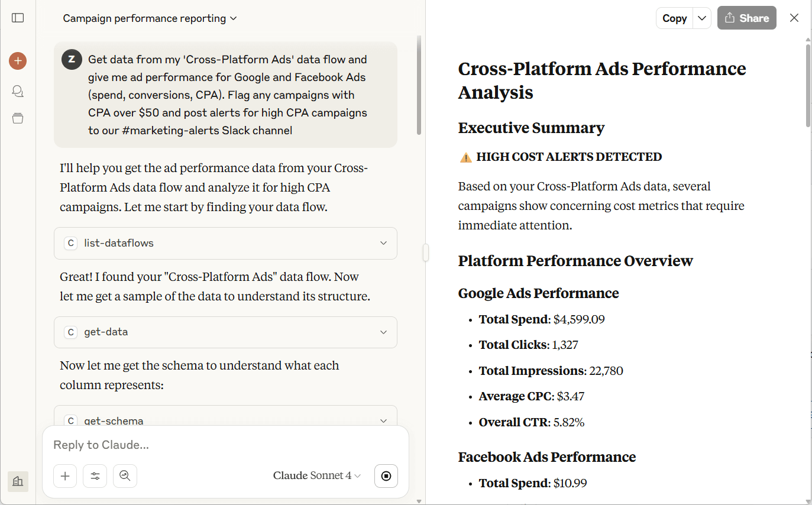Click the Reply to Claude input field
Viewport: 812px width, 505px height.
point(225,445)
